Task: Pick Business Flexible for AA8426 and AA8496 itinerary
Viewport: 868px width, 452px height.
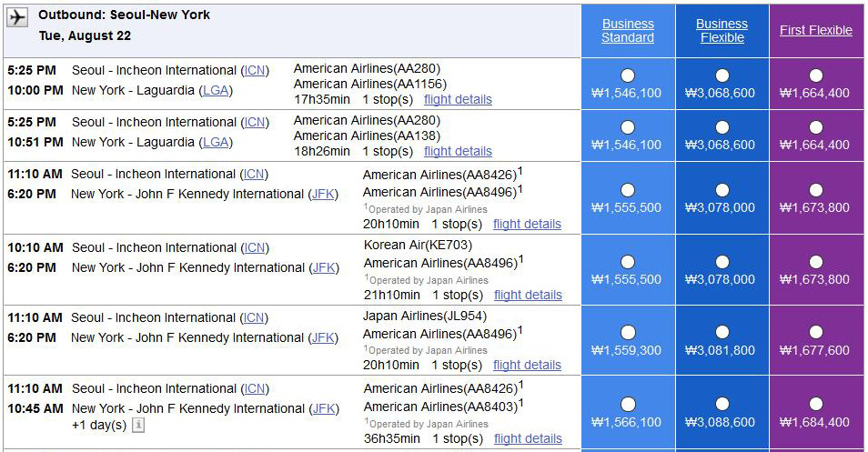Action: (x=722, y=190)
